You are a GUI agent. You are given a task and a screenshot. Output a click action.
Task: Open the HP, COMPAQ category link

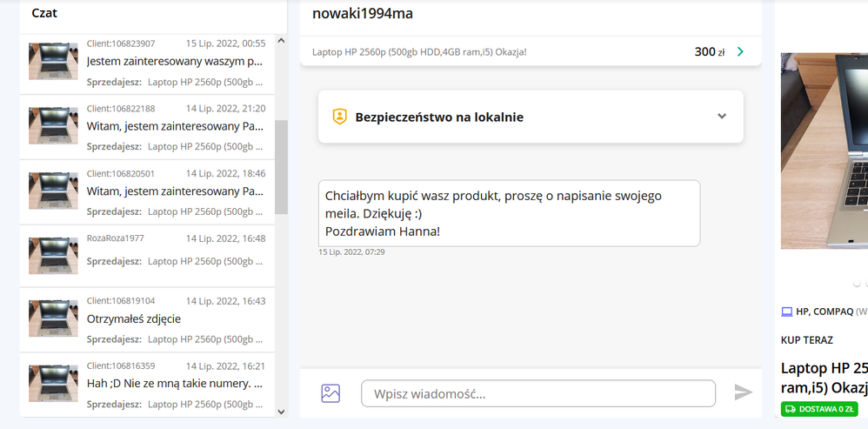825,312
